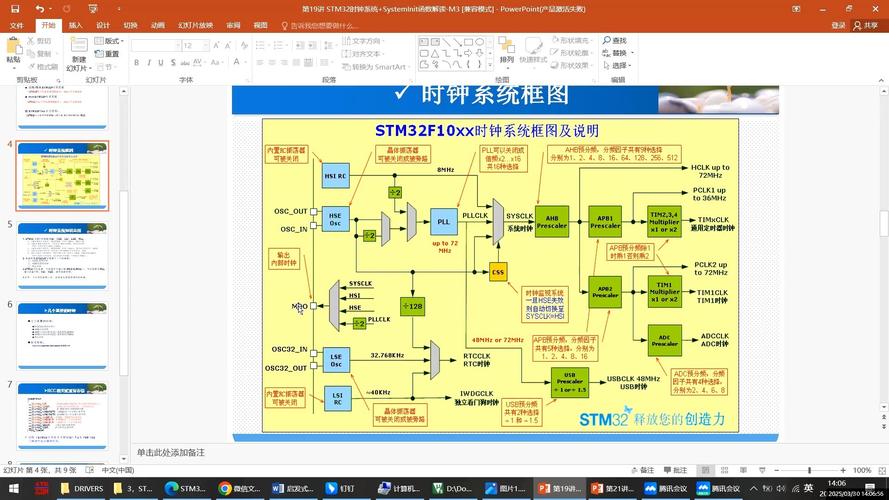Open Windows Start menu
The image size is (889, 500).
[14, 488]
